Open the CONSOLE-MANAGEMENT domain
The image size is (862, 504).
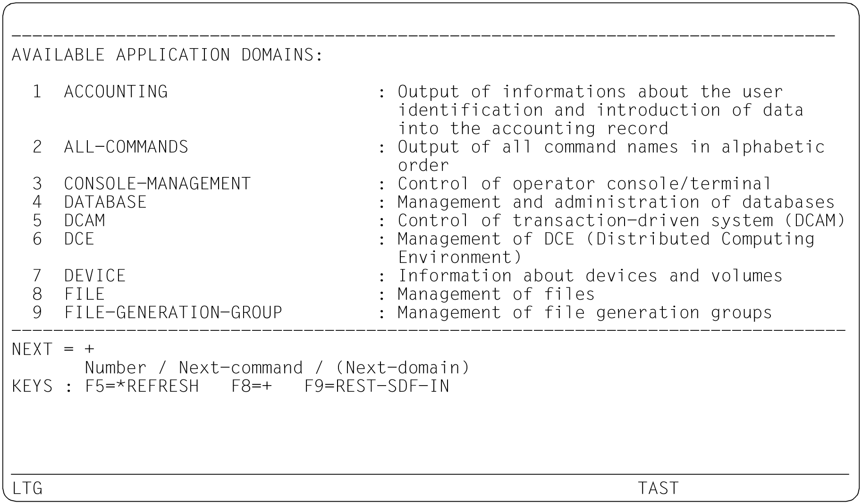tap(157, 184)
